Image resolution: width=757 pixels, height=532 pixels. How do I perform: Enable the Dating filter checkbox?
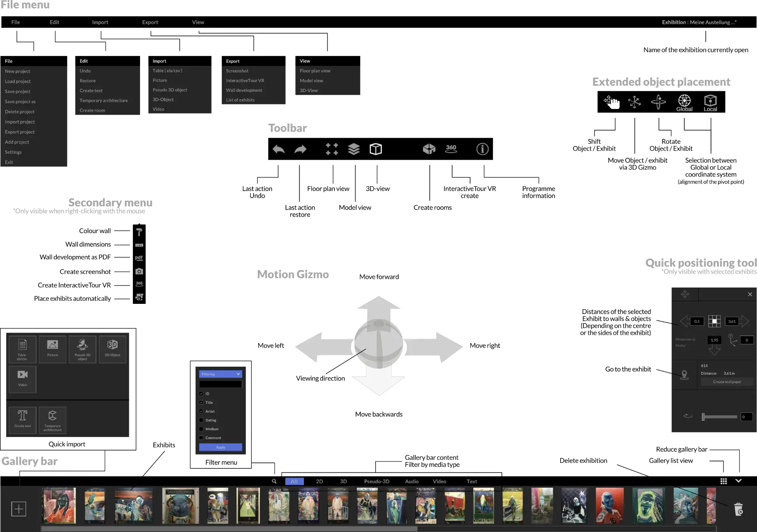pos(201,420)
